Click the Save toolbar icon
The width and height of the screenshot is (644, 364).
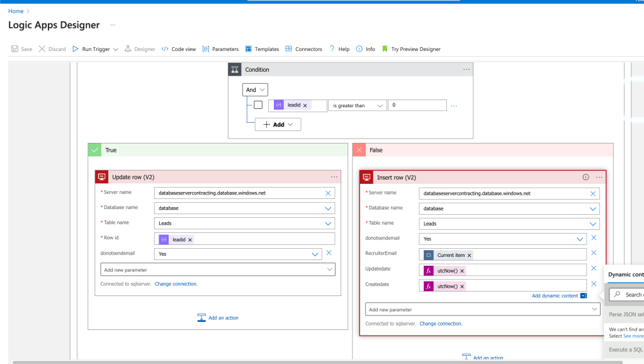(x=14, y=49)
